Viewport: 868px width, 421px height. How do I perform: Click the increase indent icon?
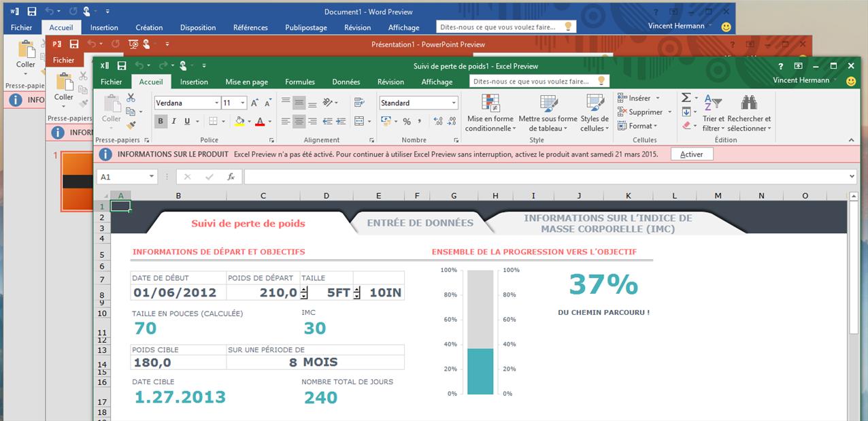pyautogui.click(x=340, y=122)
